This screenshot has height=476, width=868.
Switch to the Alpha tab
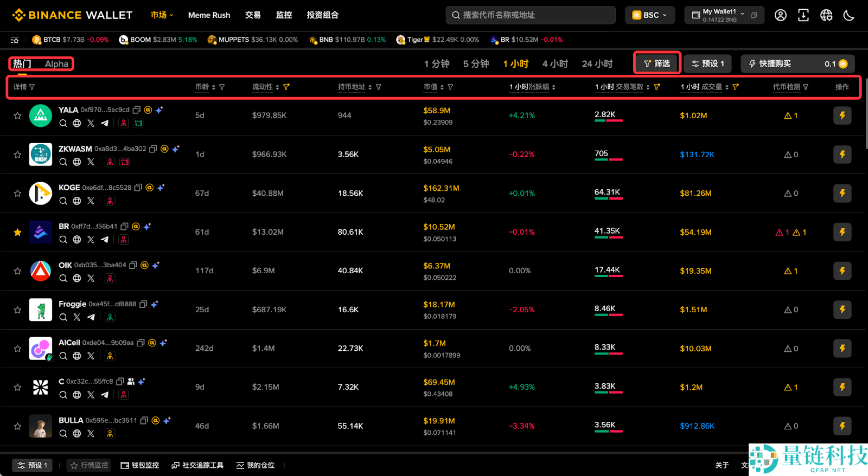[x=56, y=64]
